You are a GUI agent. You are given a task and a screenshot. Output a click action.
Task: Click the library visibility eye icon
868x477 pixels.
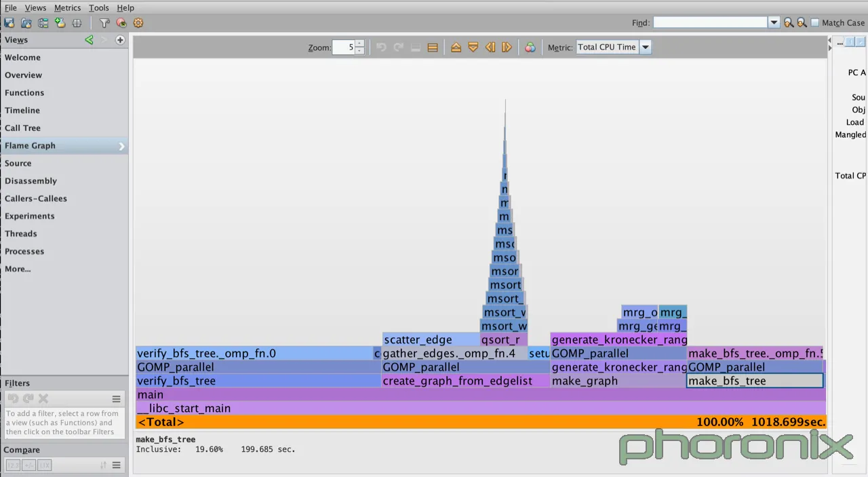(121, 23)
